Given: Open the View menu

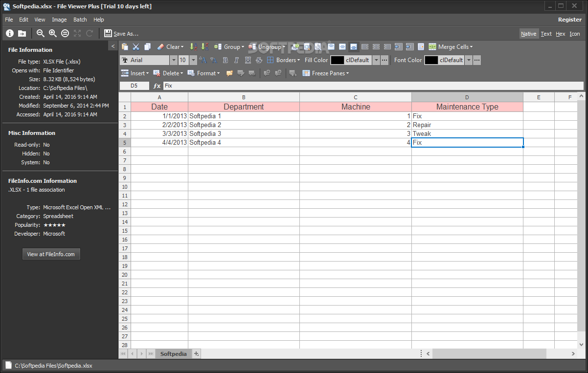Looking at the screenshot, I should point(40,20).
